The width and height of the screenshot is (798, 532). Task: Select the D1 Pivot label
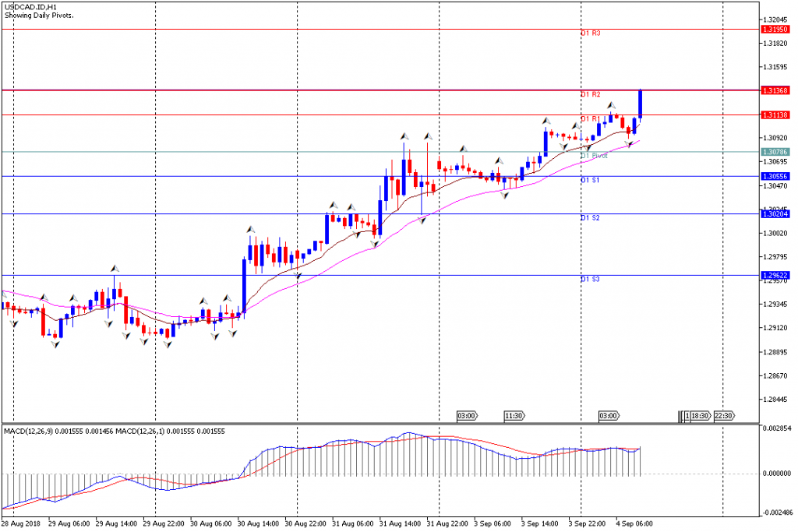coord(594,156)
